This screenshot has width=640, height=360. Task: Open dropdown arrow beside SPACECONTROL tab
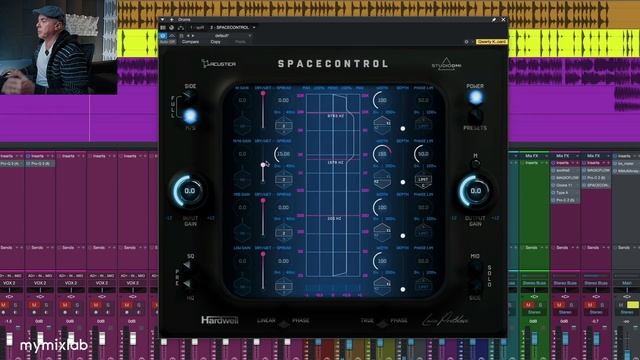click(x=254, y=28)
